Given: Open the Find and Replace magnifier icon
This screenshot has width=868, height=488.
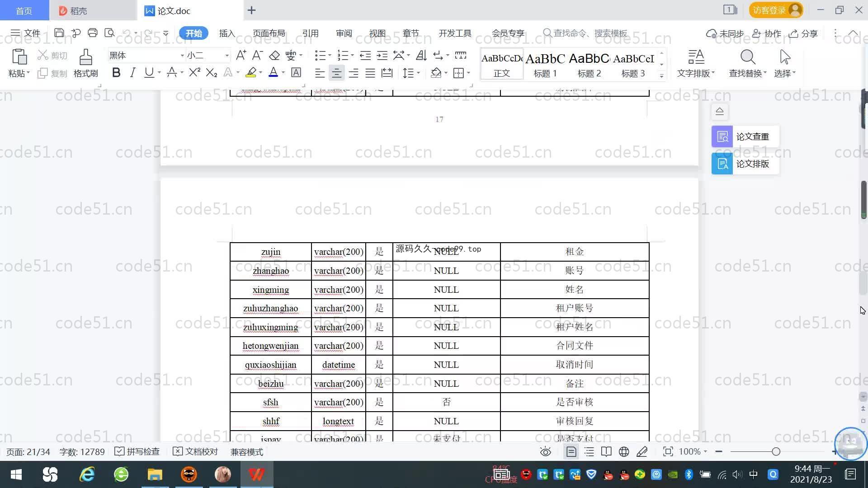Looking at the screenshot, I should tap(748, 57).
